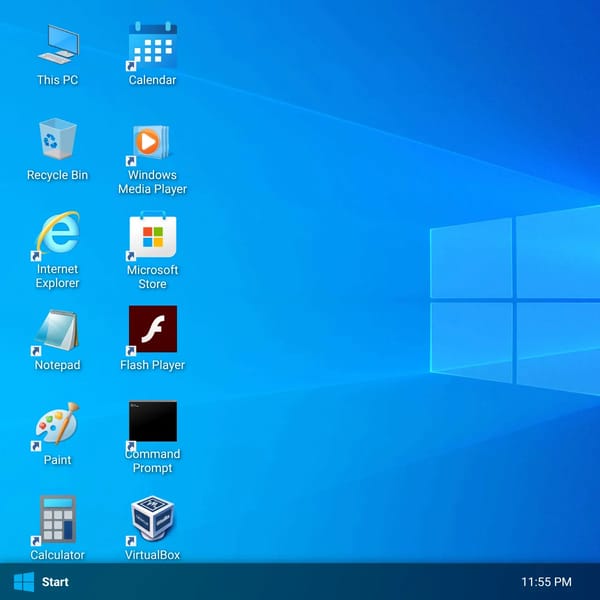Click the Recycle Bin icon
Image resolution: width=600 pixels, height=600 pixels.
click(58, 139)
